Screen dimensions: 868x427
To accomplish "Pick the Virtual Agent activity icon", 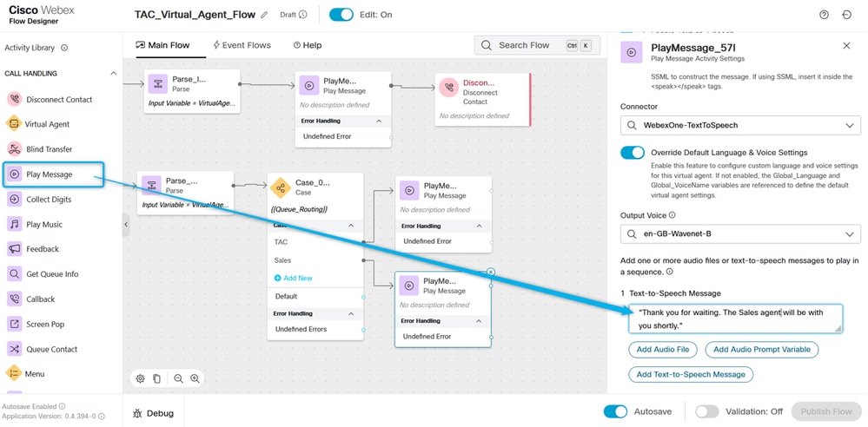I will pyautogui.click(x=14, y=124).
